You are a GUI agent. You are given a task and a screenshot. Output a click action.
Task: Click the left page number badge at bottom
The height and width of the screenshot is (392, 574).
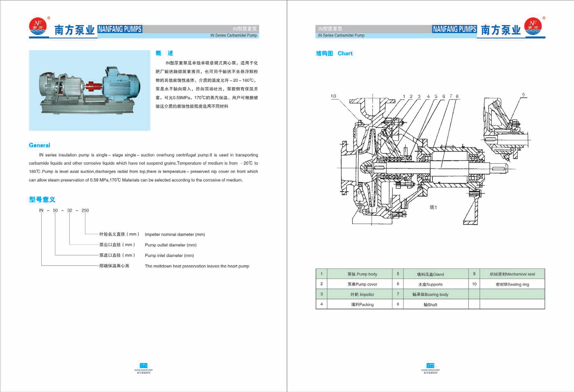(x=143, y=366)
